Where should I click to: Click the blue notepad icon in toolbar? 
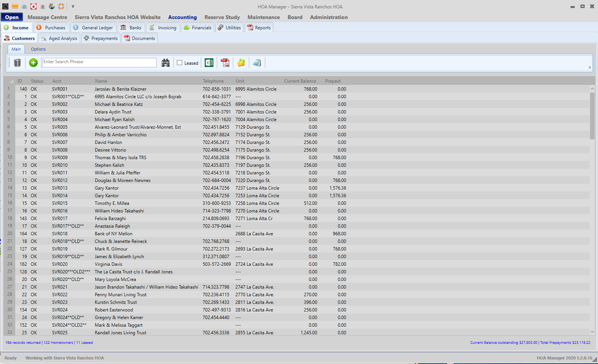tap(257, 63)
